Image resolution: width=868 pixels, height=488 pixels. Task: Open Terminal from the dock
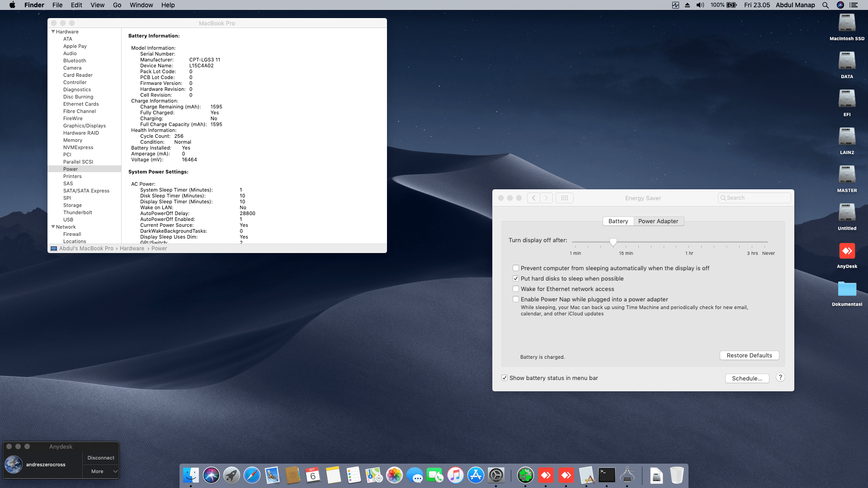607,475
